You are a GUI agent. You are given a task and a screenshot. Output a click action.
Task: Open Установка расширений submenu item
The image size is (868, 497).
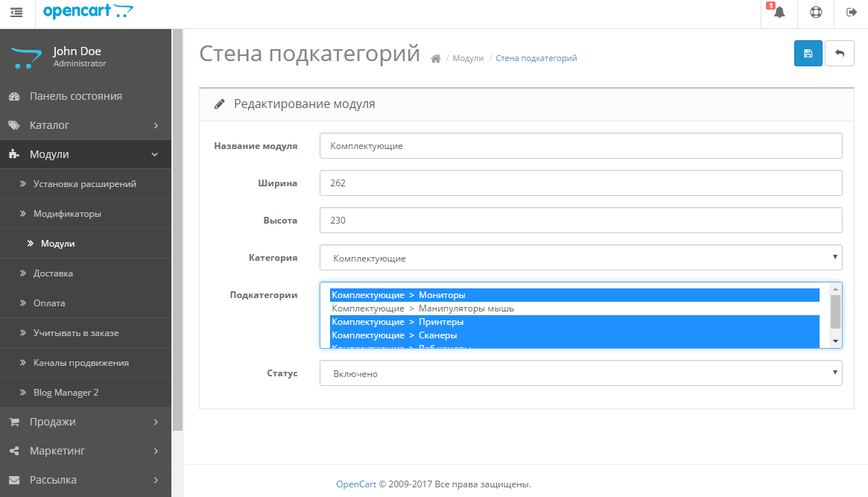pos(84,184)
